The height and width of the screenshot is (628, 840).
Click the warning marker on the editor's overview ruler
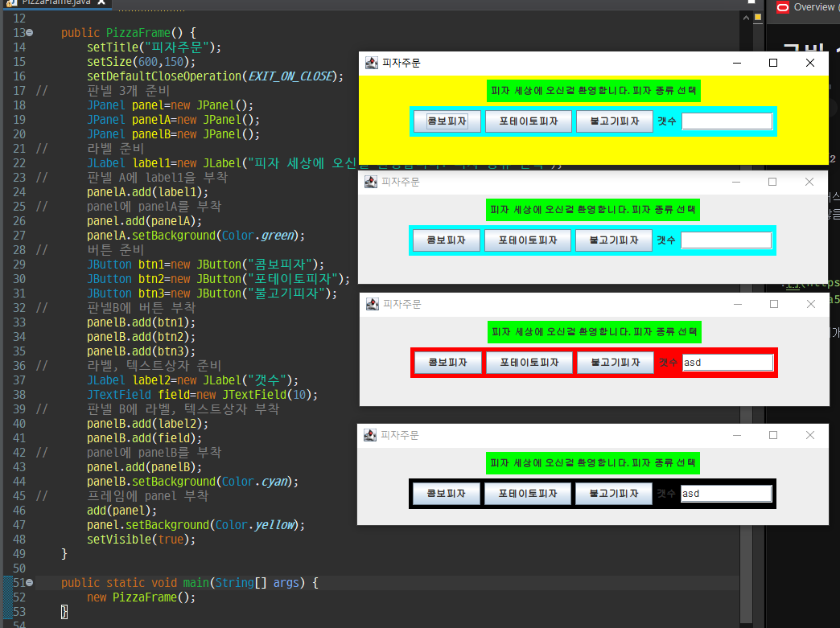pyautogui.click(x=757, y=17)
